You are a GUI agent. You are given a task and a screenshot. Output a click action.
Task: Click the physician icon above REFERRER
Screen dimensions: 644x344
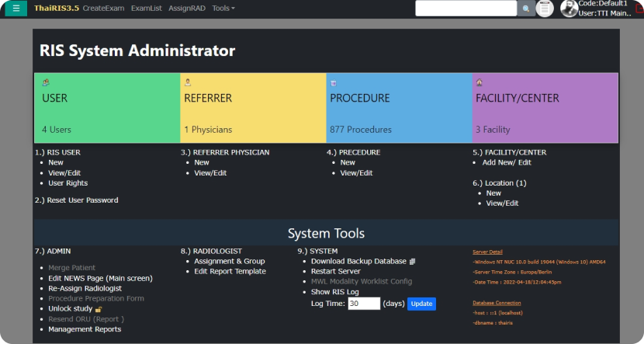click(188, 82)
